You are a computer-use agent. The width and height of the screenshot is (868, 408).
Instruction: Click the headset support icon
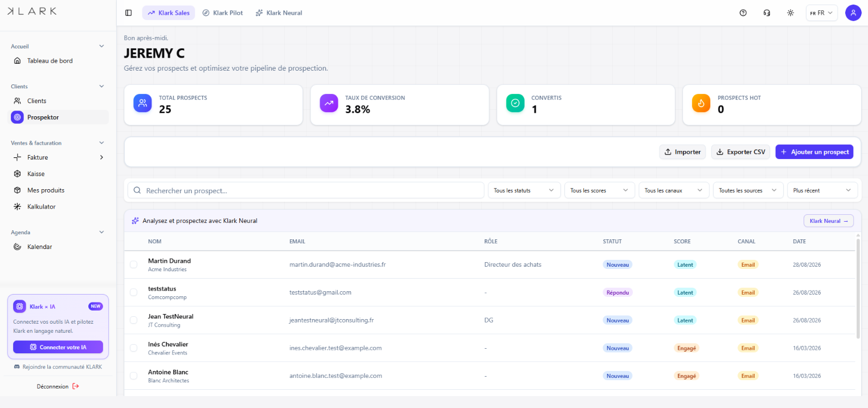click(767, 13)
